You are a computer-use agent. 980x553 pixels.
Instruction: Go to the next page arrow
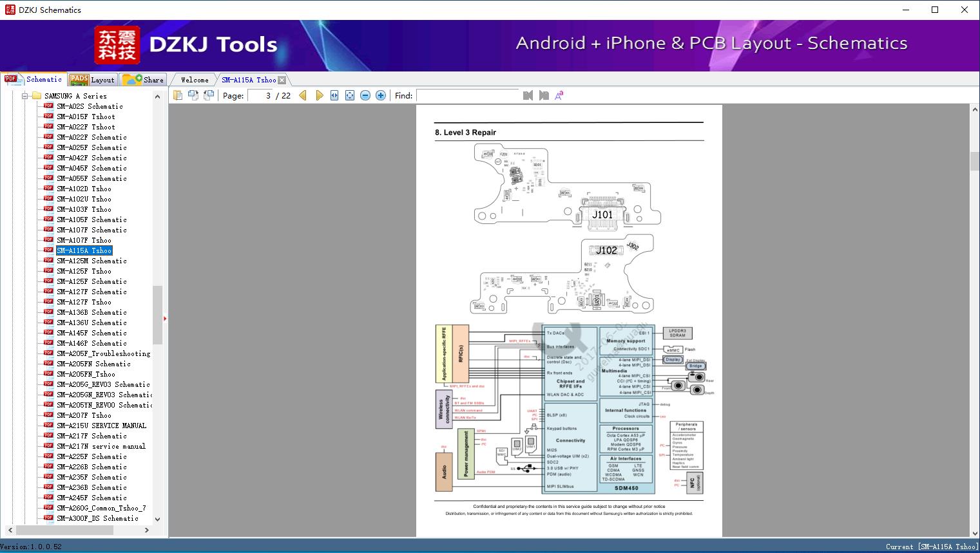pos(319,95)
